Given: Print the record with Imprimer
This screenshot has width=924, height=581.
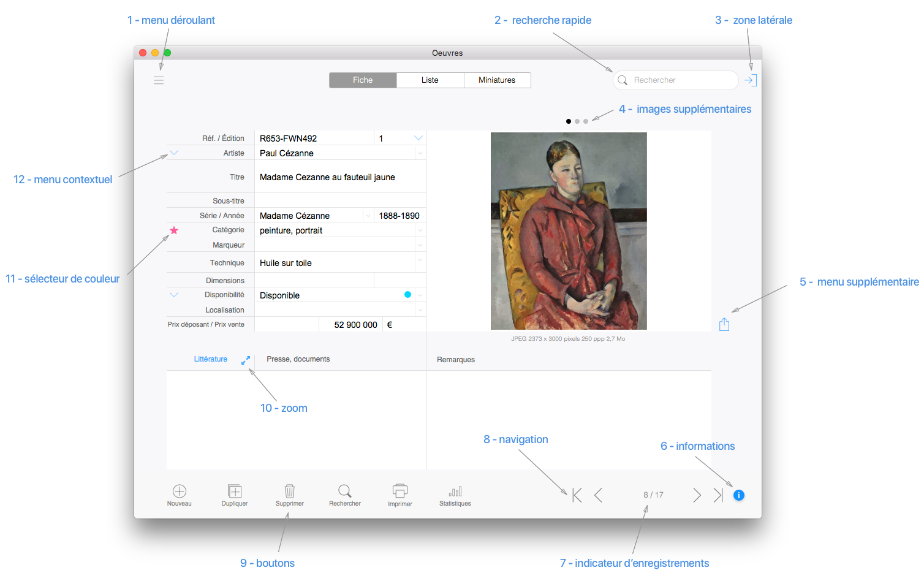Looking at the screenshot, I should pyautogui.click(x=400, y=492).
